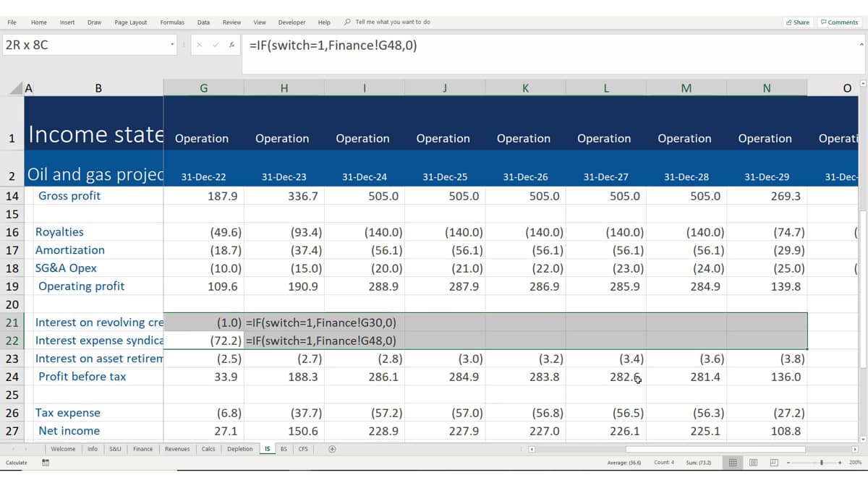Open the Home ribbon tab

(x=39, y=22)
